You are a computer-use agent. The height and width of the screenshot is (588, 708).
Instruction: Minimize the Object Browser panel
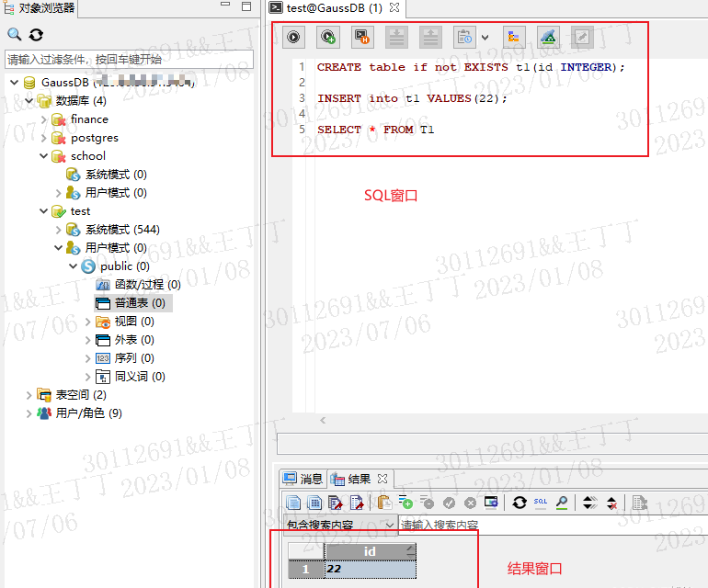pyautogui.click(x=225, y=5)
